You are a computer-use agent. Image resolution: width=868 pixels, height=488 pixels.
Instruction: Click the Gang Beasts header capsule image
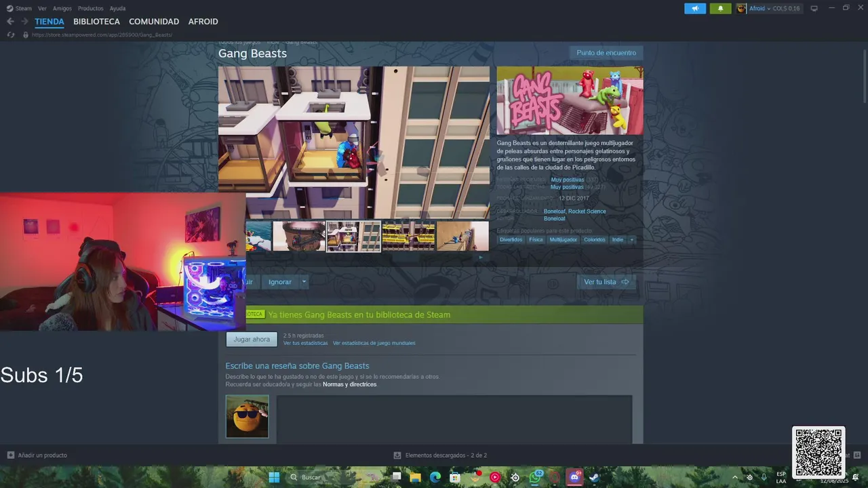(570, 100)
